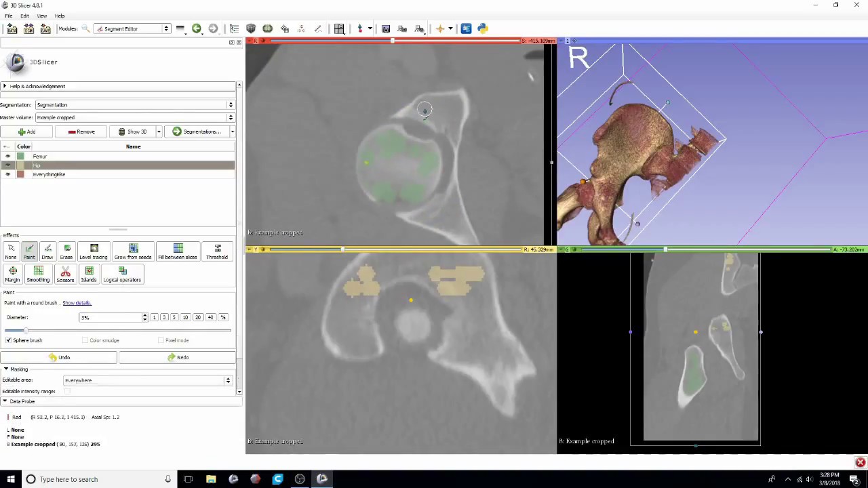Toggle visibility of EverythingElse segment
Screen dimensions: 868x488
pyautogui.click(x=8, y=175)
